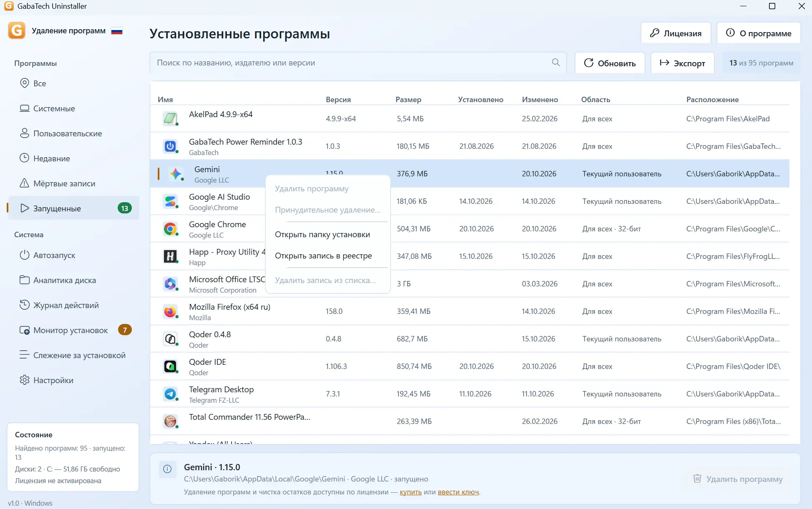
Task: Click the 'О программе' button
Action: tap(759, 33)
